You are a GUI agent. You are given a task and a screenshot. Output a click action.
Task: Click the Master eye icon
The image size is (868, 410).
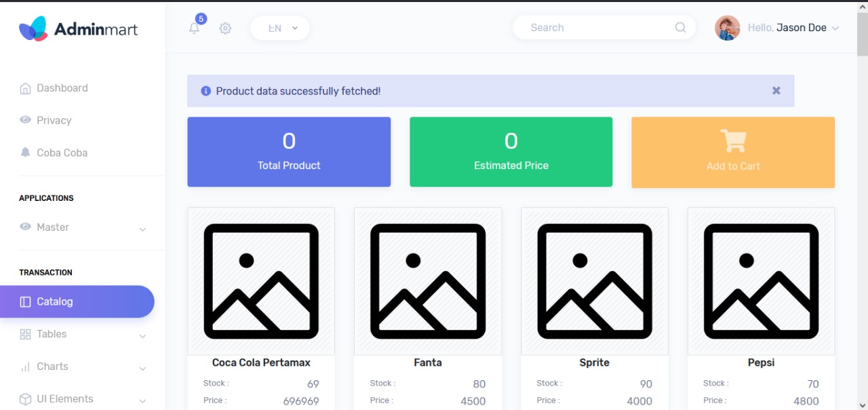pyautogui.click(x=25, y=227)
